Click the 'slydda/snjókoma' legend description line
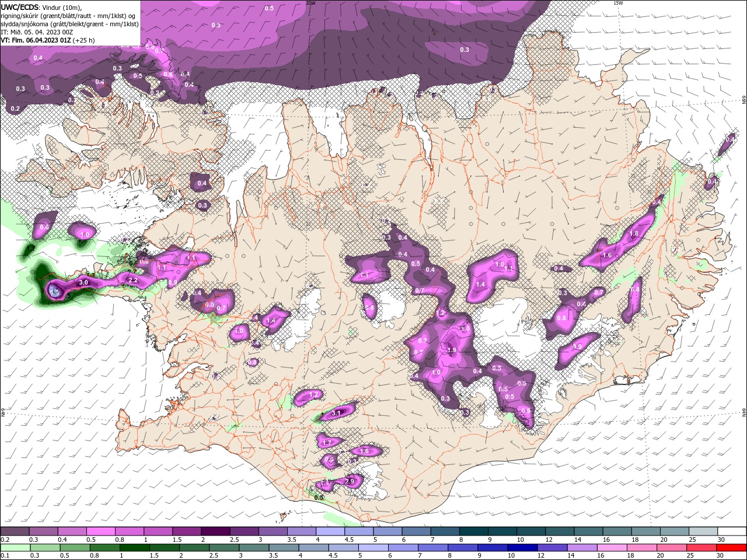Screen dimensions: 747x560 pos(69,24)
